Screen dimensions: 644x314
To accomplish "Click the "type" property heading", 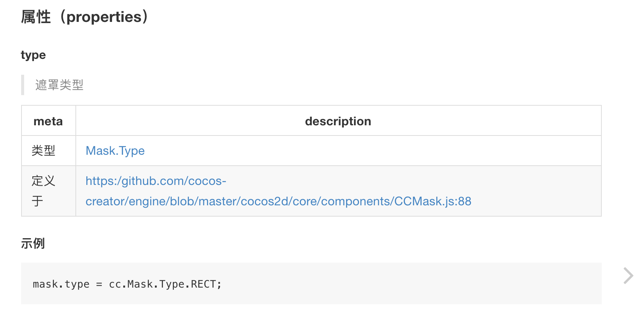I will [x=33, y=55].
